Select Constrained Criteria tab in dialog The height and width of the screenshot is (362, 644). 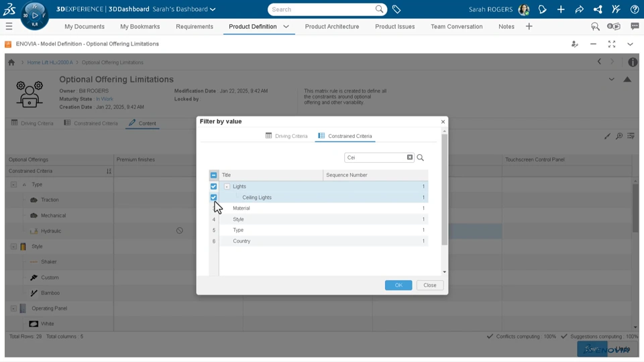click(x=345, y=136)
